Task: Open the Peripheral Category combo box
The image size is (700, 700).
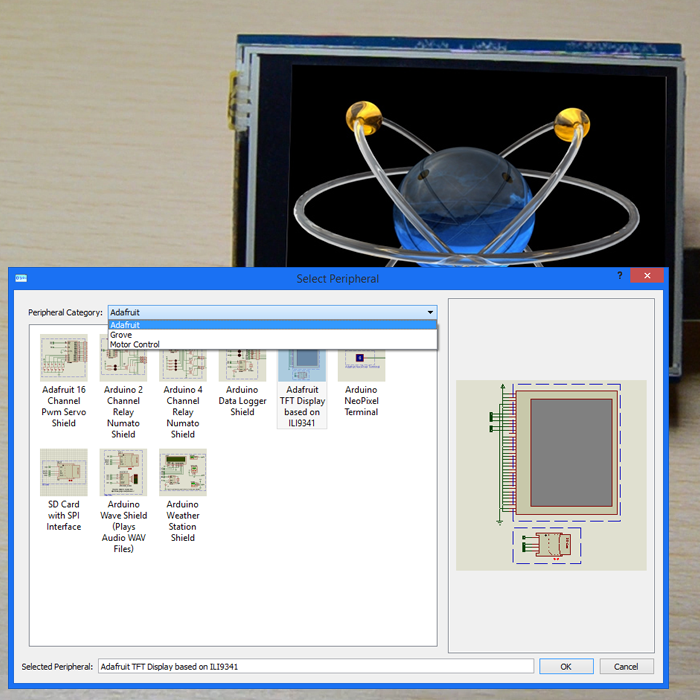Action: (270, 312)
